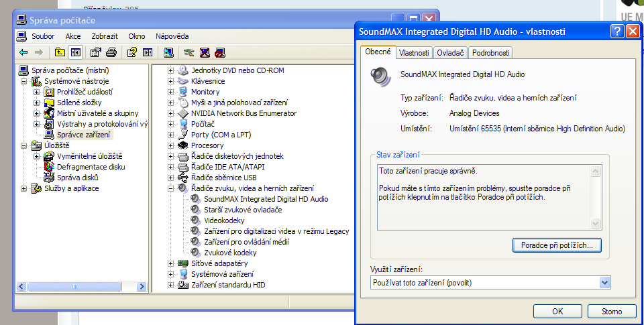Collapse the Úložiště node
Viewport: 644px width, 325px height.
24,145
